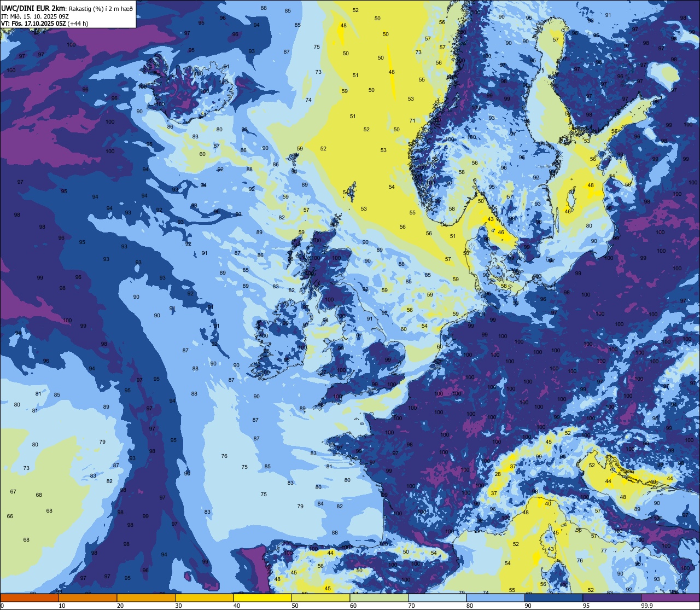Image resolution: width=700 pixels, height=610 pixels.
Task: Pick the pale yellow 50–60 legend swatch
Action: 320,597
